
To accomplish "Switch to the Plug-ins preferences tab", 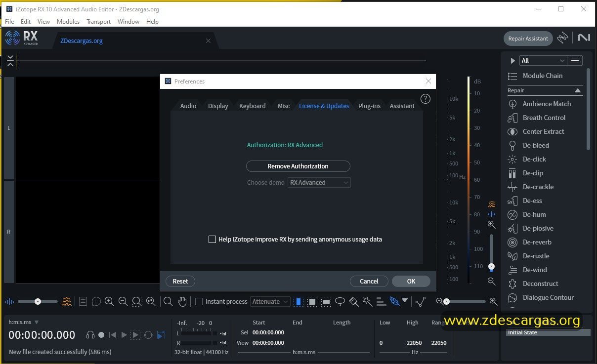I will point(370,106).
